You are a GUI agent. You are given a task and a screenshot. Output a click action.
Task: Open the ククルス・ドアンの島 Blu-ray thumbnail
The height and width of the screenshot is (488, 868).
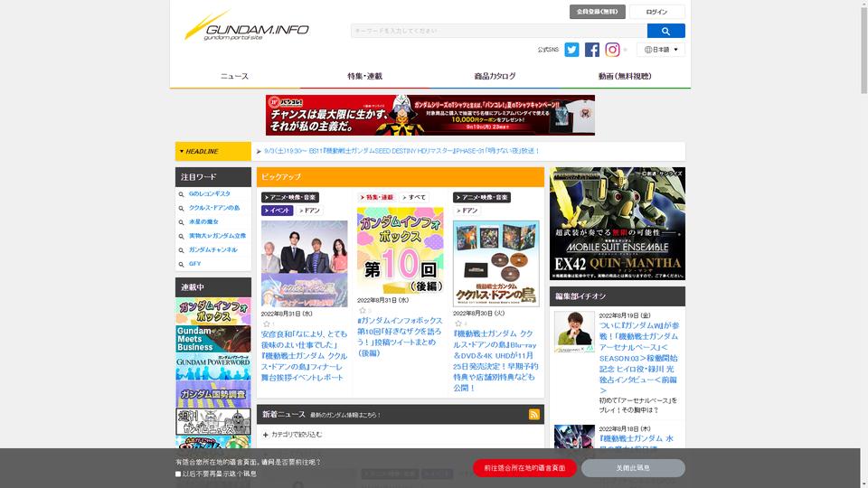tap(496, 263)
